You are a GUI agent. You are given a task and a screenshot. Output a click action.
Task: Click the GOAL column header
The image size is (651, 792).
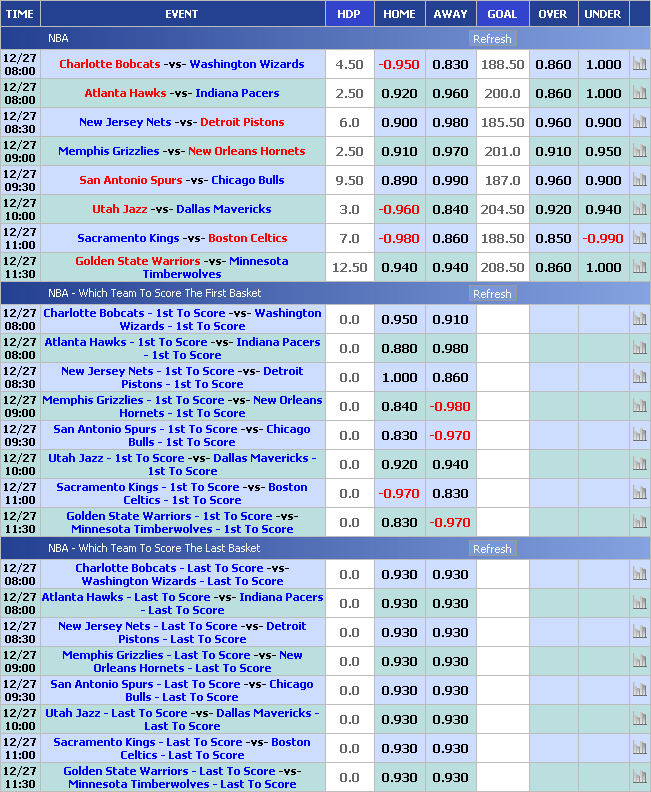coord(502,14)
